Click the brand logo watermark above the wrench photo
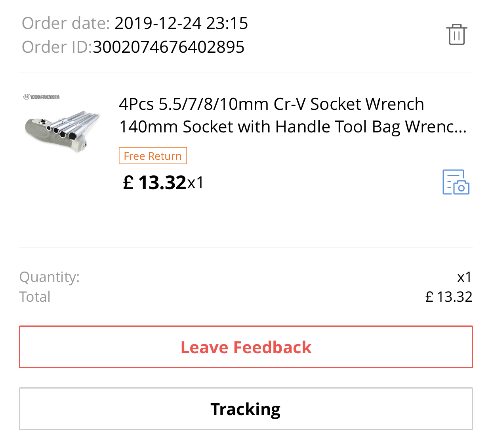Screen dimensions: 492x448 (42, 97)
